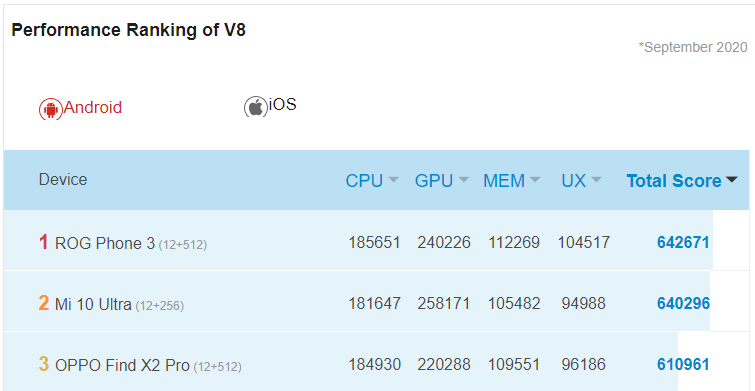Click the Total Score header label
755x391 pixels.
point(674,181)
